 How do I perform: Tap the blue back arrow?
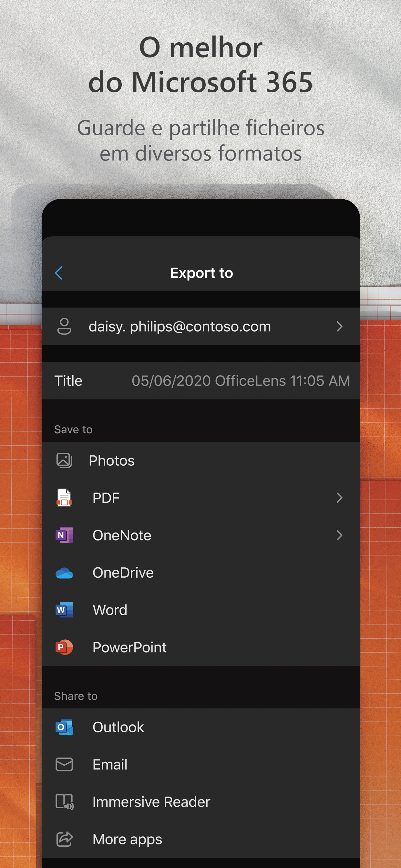(x=59, y=273)
